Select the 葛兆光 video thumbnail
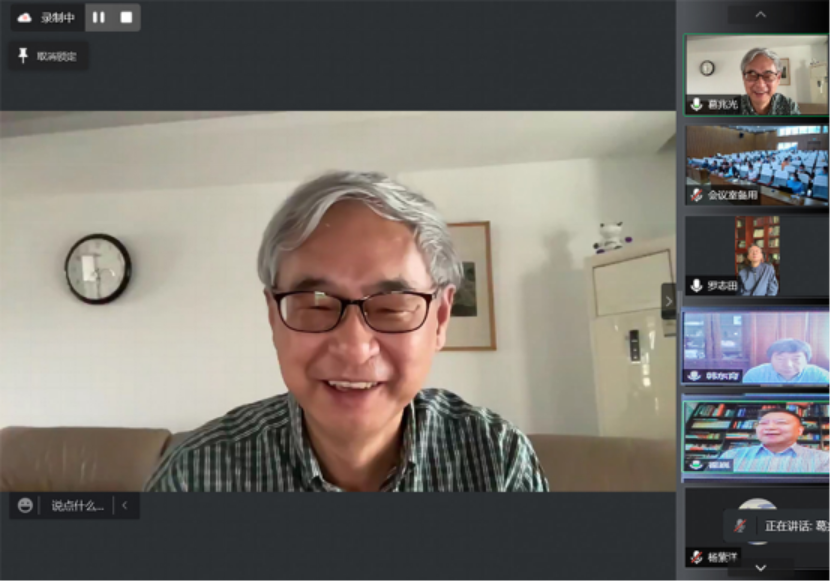This screenshot has height=582, width=831. coord(756,75)
